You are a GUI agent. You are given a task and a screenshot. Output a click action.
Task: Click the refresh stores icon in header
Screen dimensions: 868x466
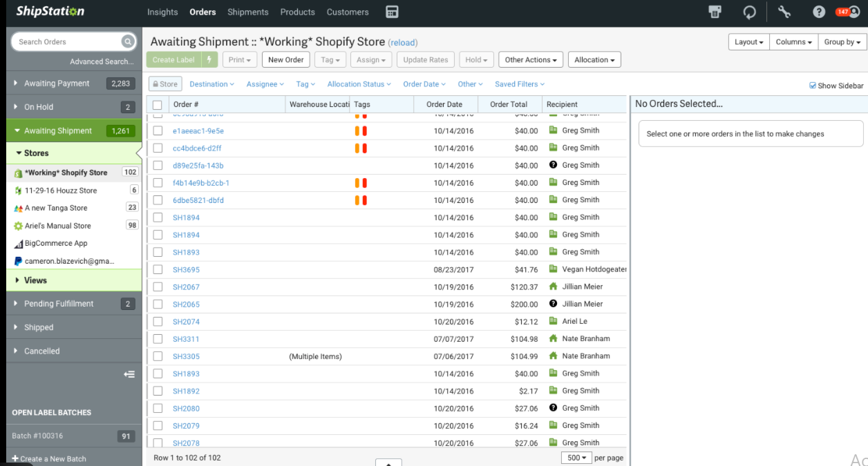750,12
